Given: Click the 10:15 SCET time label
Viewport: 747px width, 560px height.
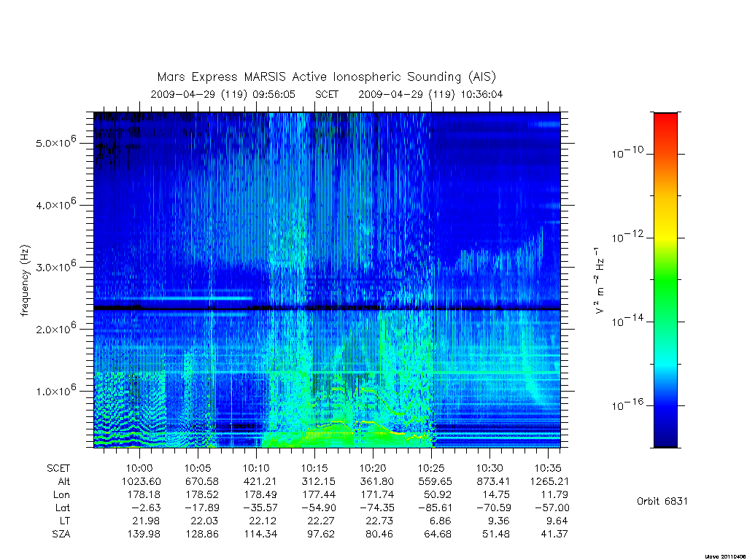Looking at the screenshot, I should pyautogui.click(x=314, y=468).
